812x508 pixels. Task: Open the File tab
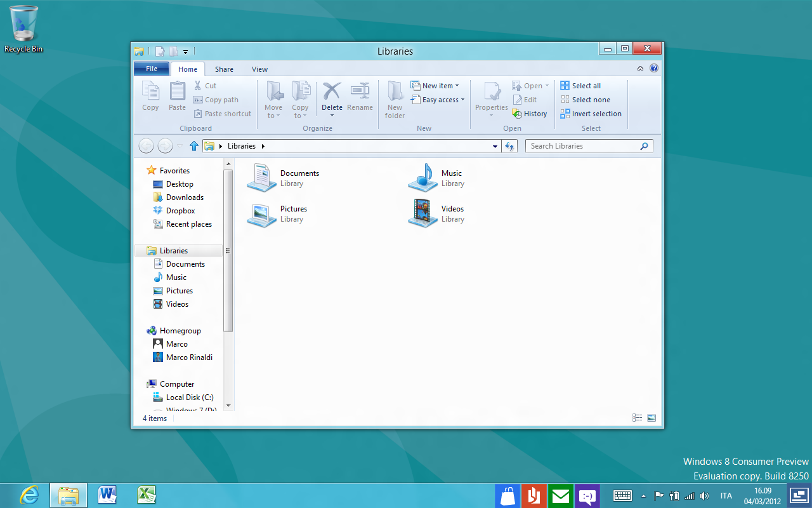tap(152, 69)
